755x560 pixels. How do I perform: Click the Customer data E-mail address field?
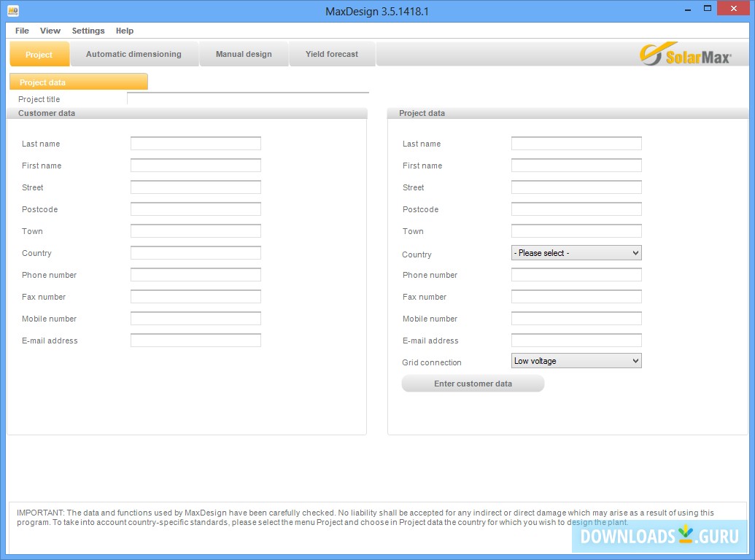pyautogui.click(x=195, y=341)
